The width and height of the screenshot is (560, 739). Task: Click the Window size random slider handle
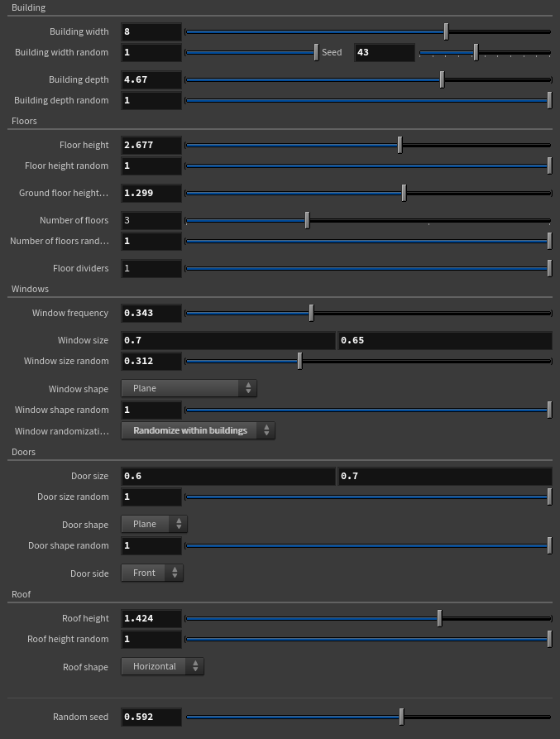[x=299, y=361]
